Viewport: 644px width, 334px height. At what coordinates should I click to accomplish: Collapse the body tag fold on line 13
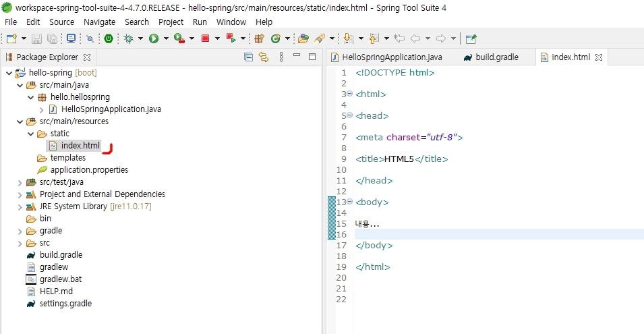[x=349, y=202]
